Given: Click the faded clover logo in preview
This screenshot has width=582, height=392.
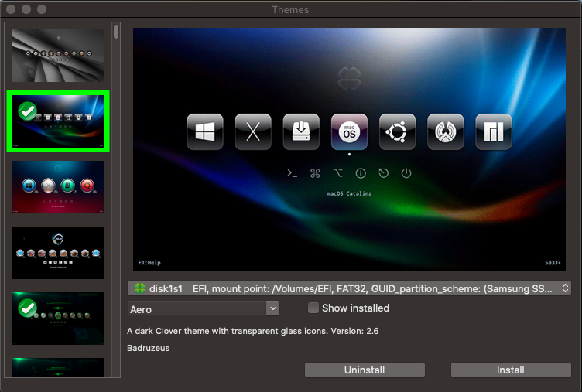Looking at the screenshot, I should pos(349,78).
